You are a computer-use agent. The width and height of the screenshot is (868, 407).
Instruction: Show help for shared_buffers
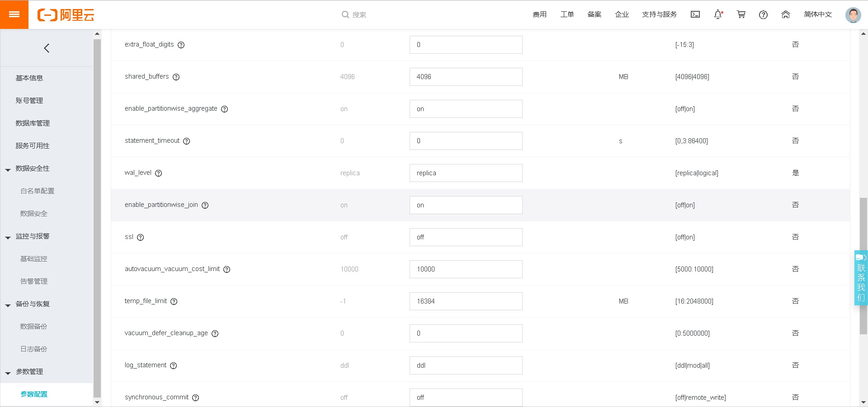[176, 77]
